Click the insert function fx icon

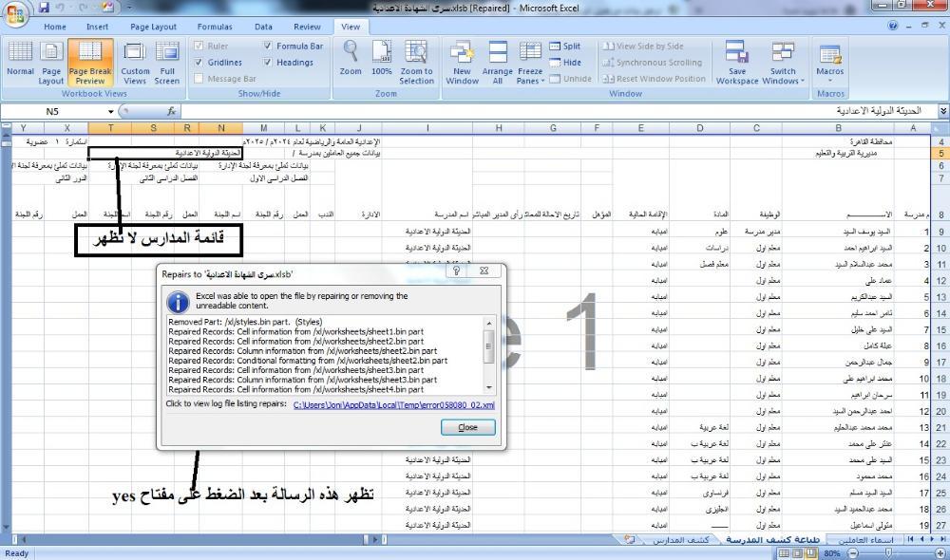(x=171, y=111)
